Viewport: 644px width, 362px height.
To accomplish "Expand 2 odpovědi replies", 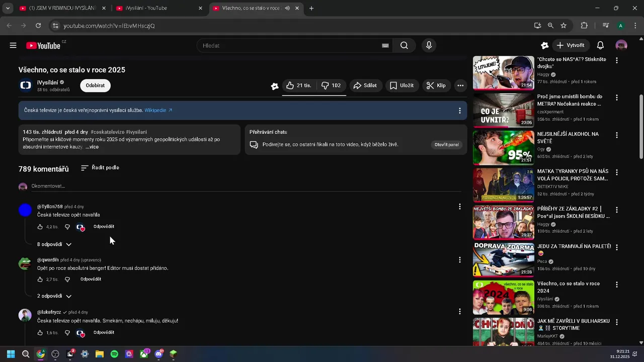I will point(54,296).
